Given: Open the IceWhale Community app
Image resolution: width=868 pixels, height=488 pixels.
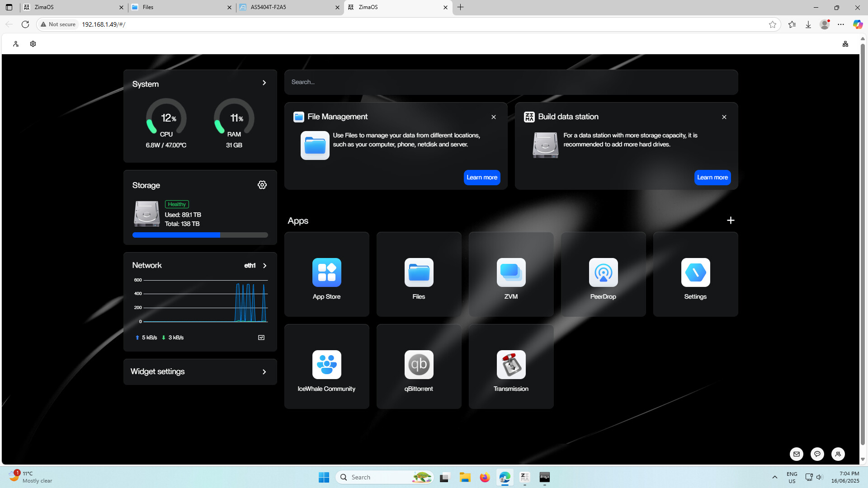Looking at the screenshot, I should [x=326, y=366].
